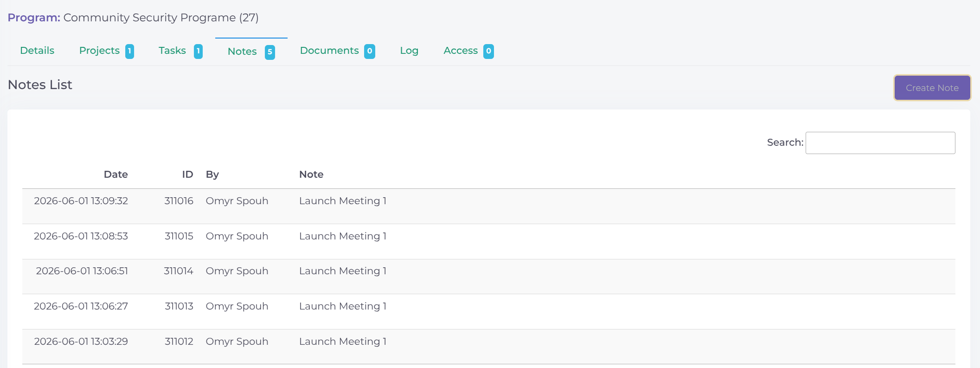Click the Create Note button
This screenshot has height=368, width=980.
tap(932, 88)
